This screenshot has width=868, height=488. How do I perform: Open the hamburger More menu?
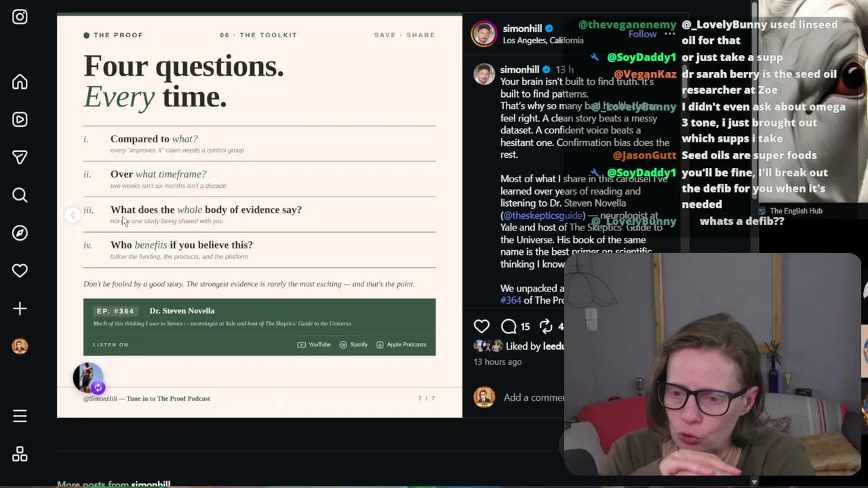point(20,416)
